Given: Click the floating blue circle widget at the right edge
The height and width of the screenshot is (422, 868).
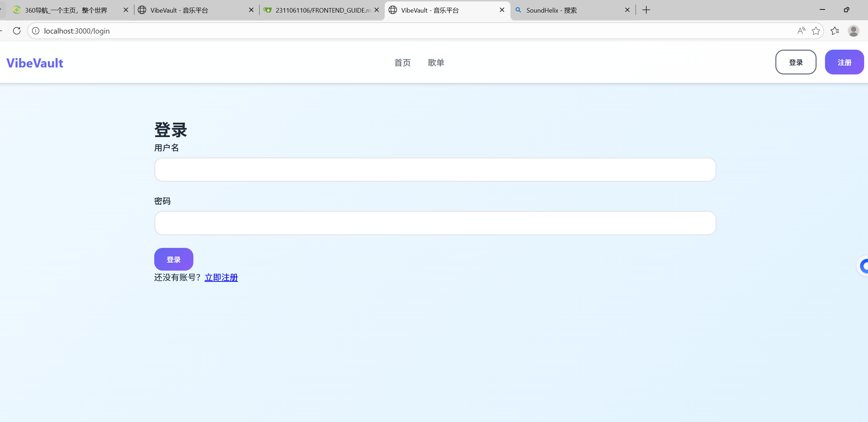Looking at the screenshot, I should coord(864,266).
